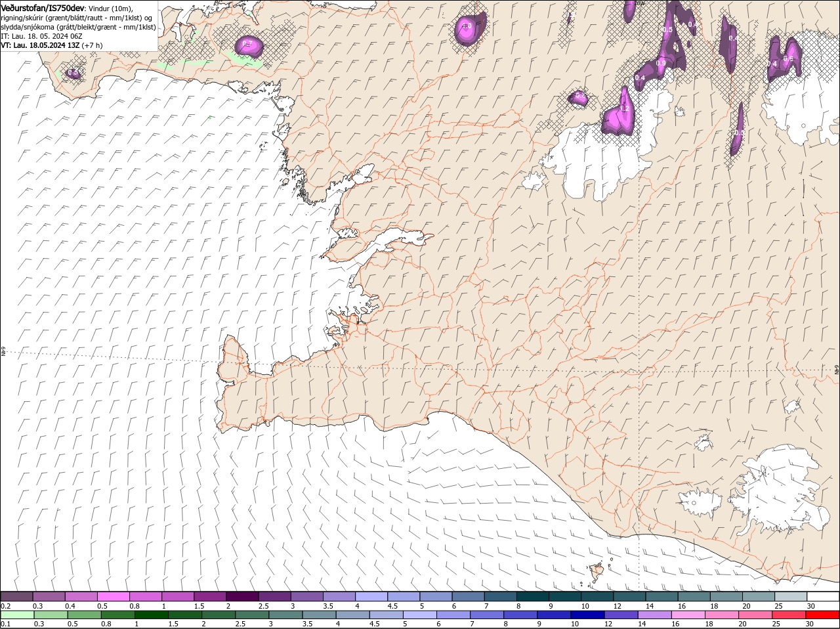Pick lower legend swatch between 3 and 3.5

coord(285,615)
